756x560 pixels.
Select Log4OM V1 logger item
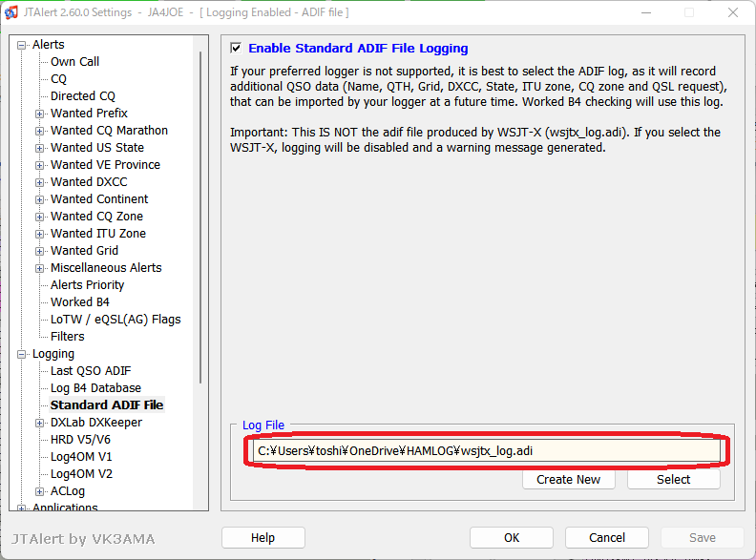tap(81, 457)
